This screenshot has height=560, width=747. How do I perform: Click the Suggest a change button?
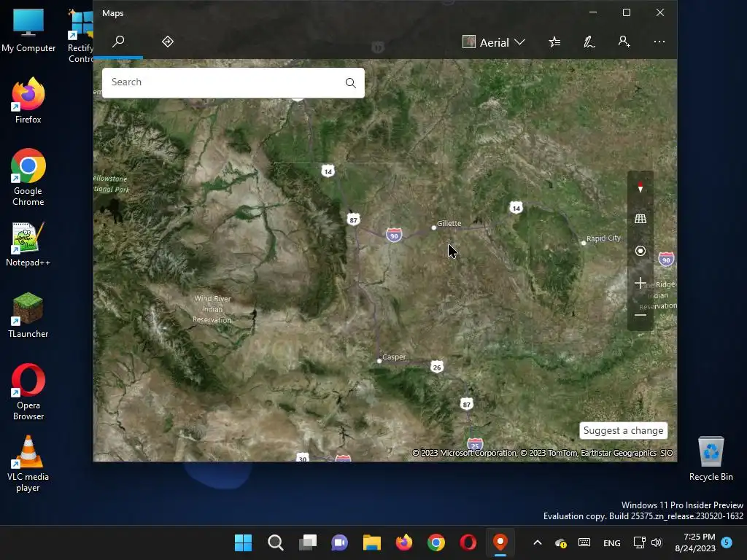(623, 430)
